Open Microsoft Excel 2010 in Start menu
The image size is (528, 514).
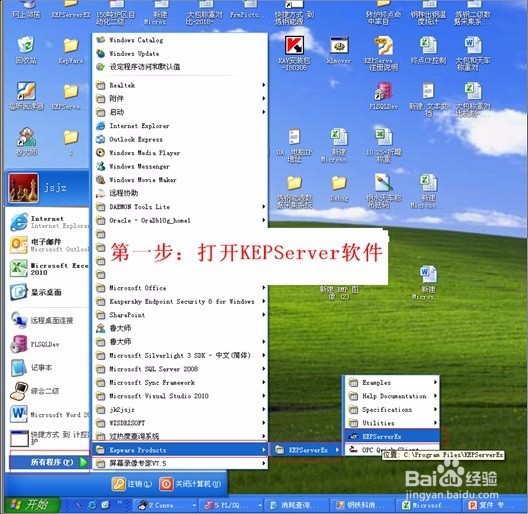pos(48,269)
